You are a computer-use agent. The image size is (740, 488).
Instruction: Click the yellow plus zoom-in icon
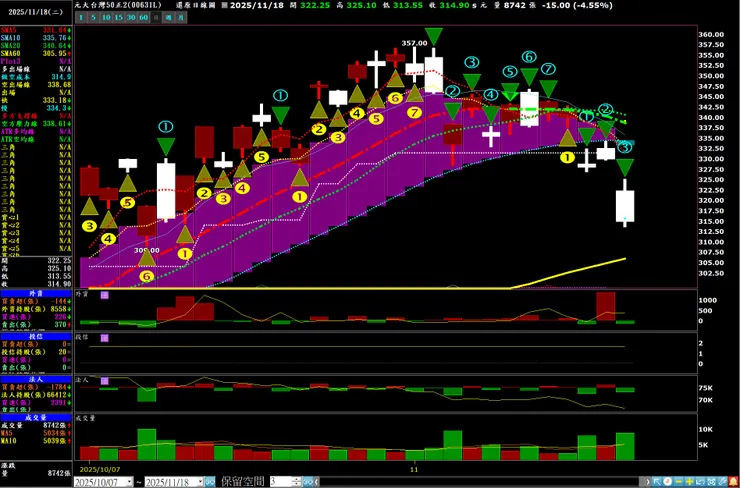pyautogui.click(x=690, y=482)
